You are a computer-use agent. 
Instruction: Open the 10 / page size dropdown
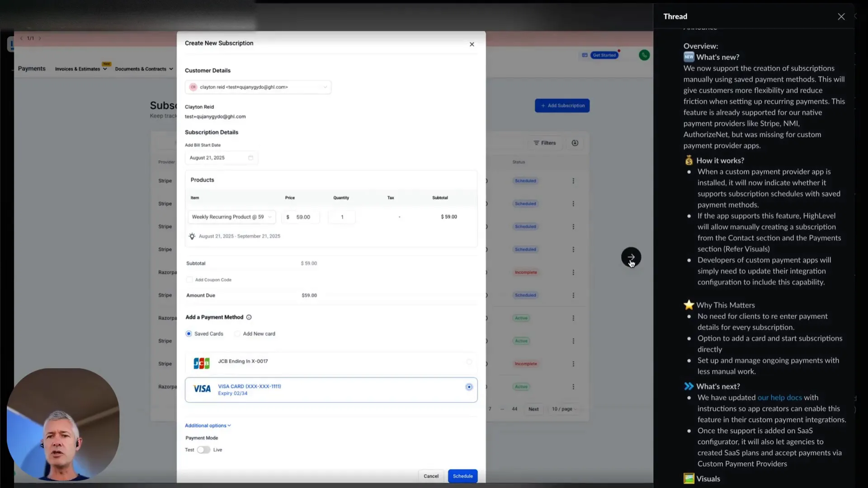coord(564,409)
